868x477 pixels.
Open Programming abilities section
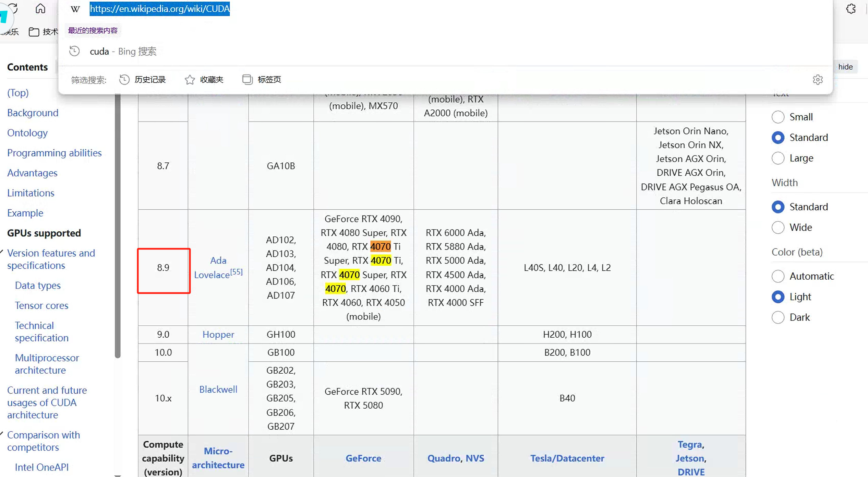pos(55,153)
